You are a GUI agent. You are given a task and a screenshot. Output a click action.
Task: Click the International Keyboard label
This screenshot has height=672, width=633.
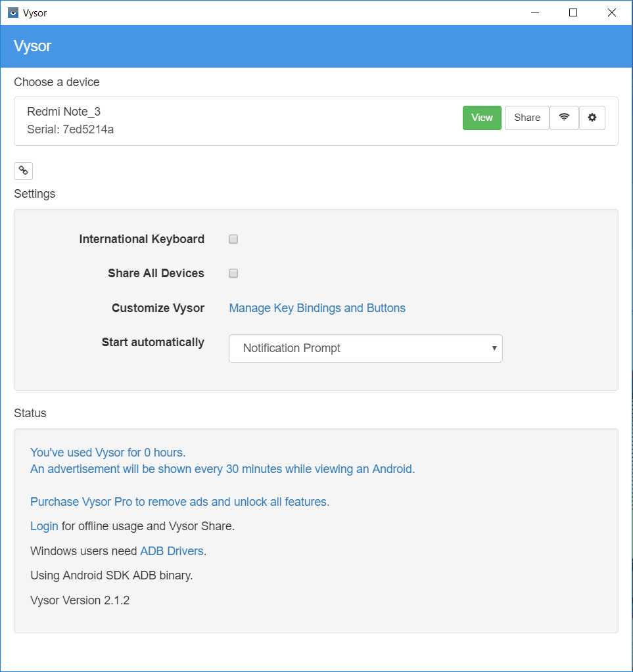coord(141,239)
